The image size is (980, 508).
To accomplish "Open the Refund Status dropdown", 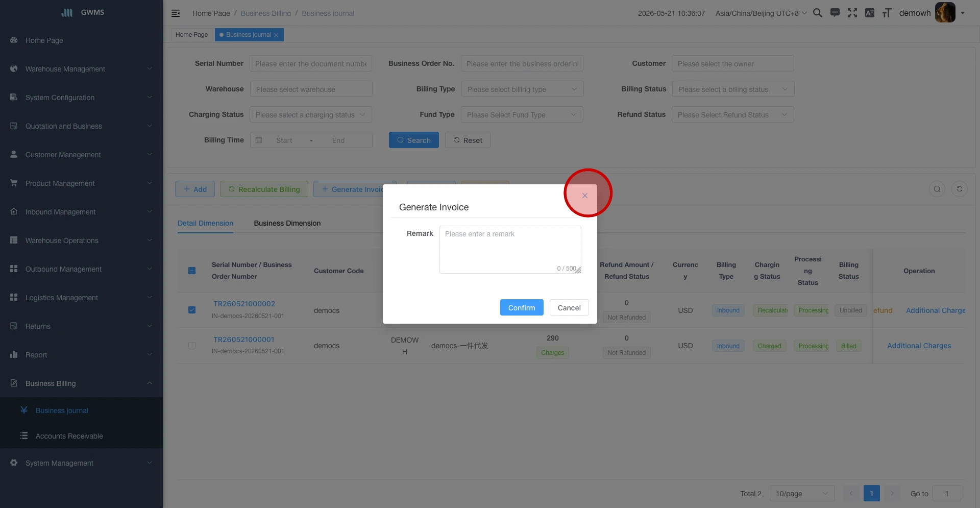I will point(733,115).
